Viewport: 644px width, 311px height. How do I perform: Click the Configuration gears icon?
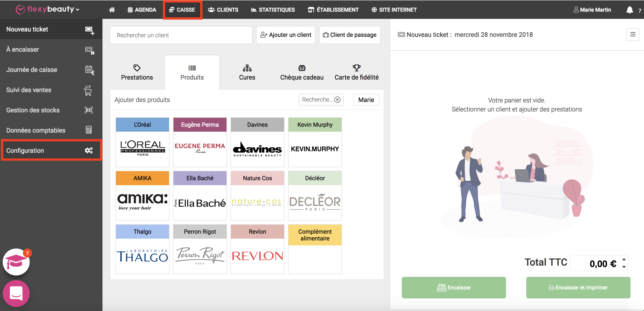pyautogui.click(x=89, y=150)
